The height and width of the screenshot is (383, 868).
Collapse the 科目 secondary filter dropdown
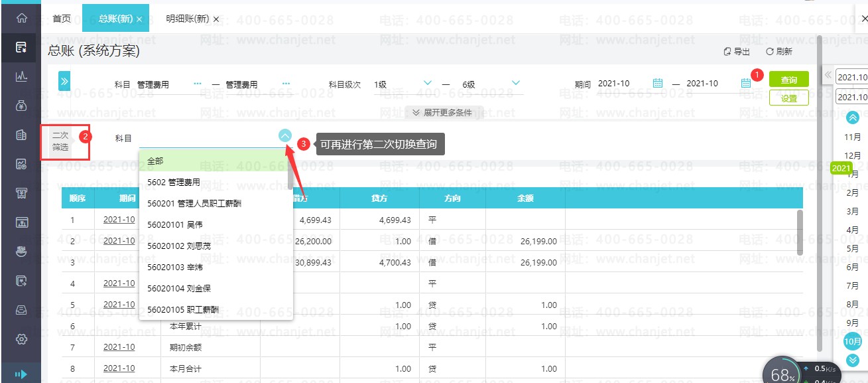285,135
